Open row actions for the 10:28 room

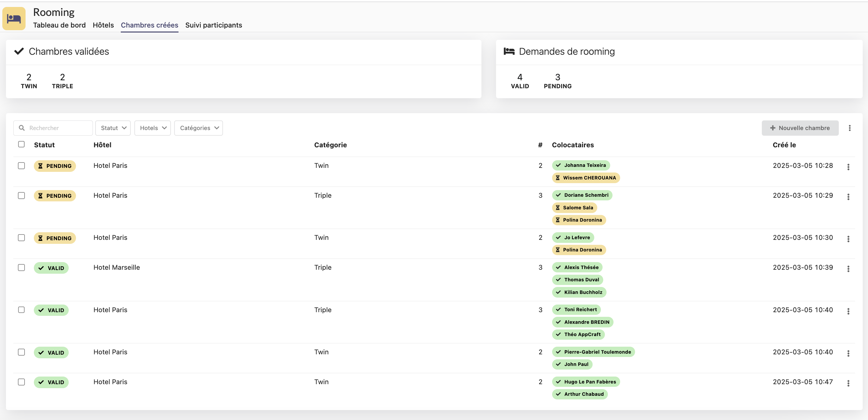pyautogui.click(x=848, y=167)
